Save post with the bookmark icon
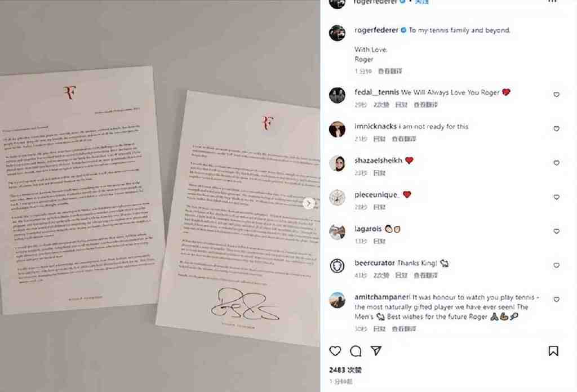Image resolution: width=577 pixels, height=392 pixels. click(x=553, y=351)
